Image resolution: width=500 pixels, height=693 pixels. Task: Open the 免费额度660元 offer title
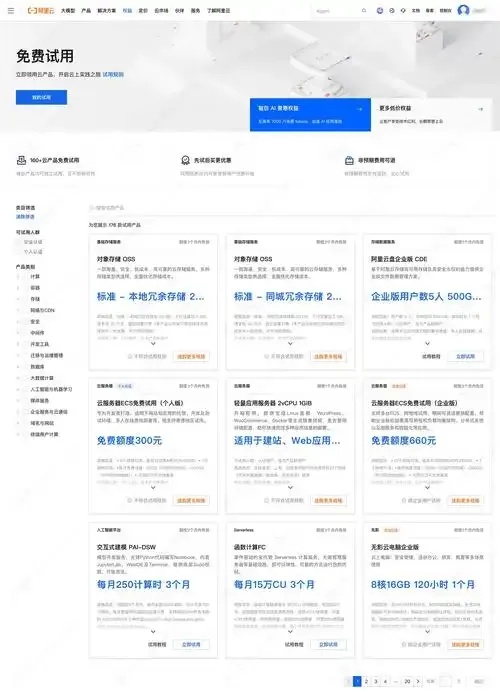coord(404,441)
